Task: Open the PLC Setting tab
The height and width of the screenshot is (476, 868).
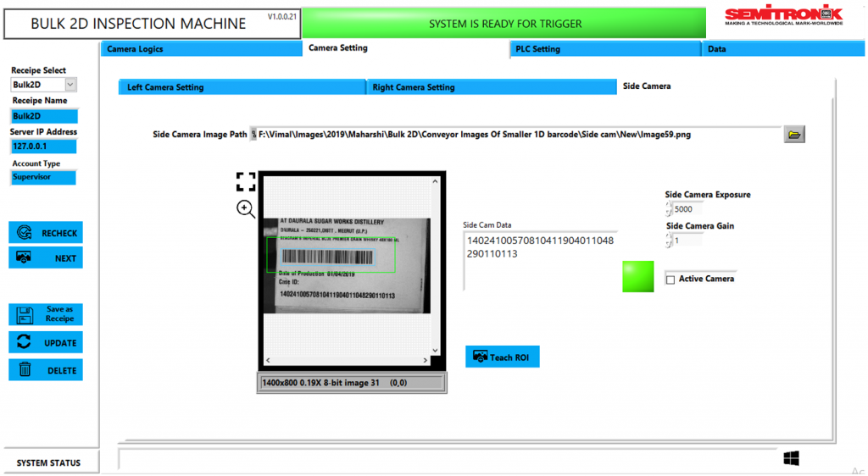Action: (x=605, y=49)
